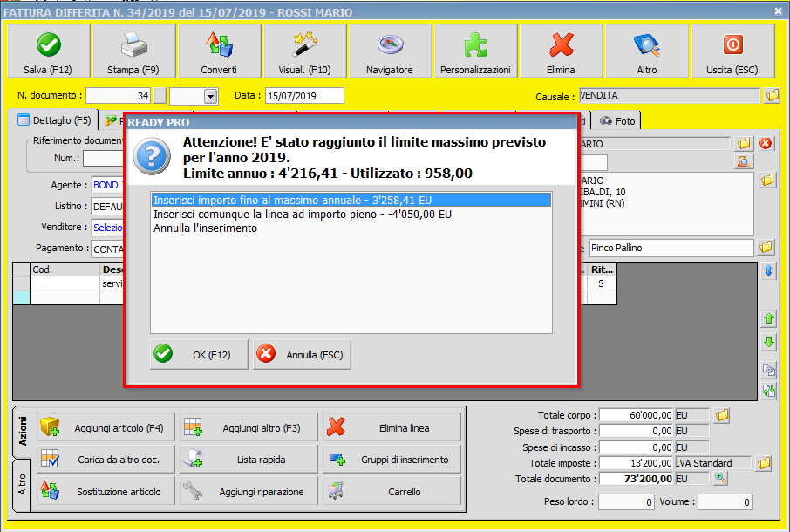Select the vertical Azioni tab
This screenshot has height=532, width=790.
coord(22,431)
